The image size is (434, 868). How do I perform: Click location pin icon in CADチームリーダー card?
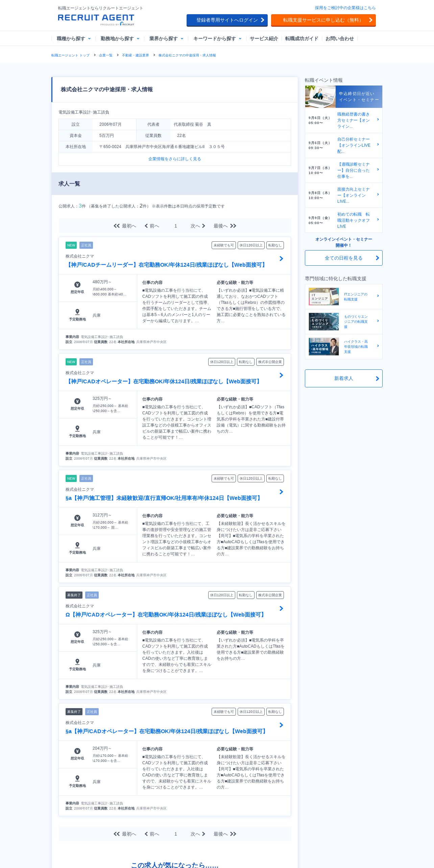click(x=77, y=312)
